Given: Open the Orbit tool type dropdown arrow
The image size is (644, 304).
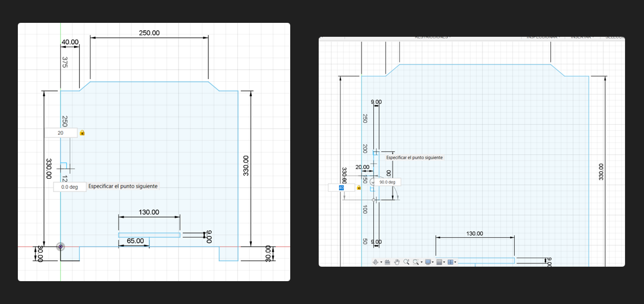Looking at the screenshot, I should (381, 262).
